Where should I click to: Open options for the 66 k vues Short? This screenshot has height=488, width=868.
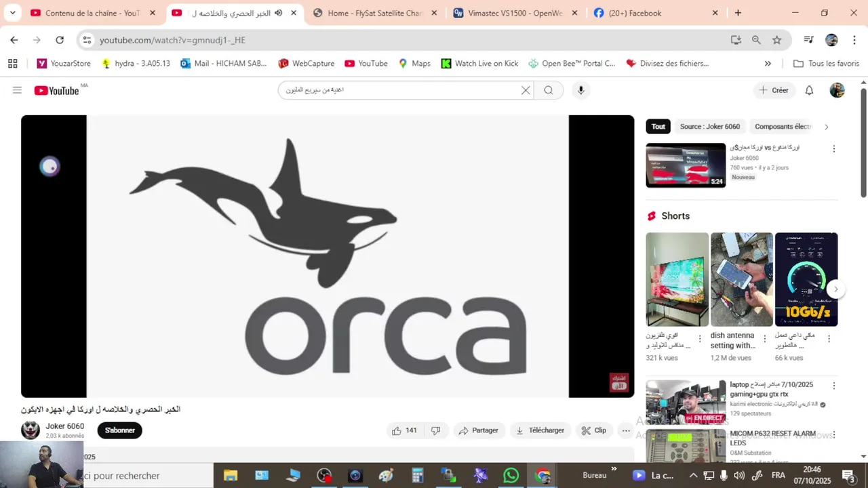[x=829, y=339]
